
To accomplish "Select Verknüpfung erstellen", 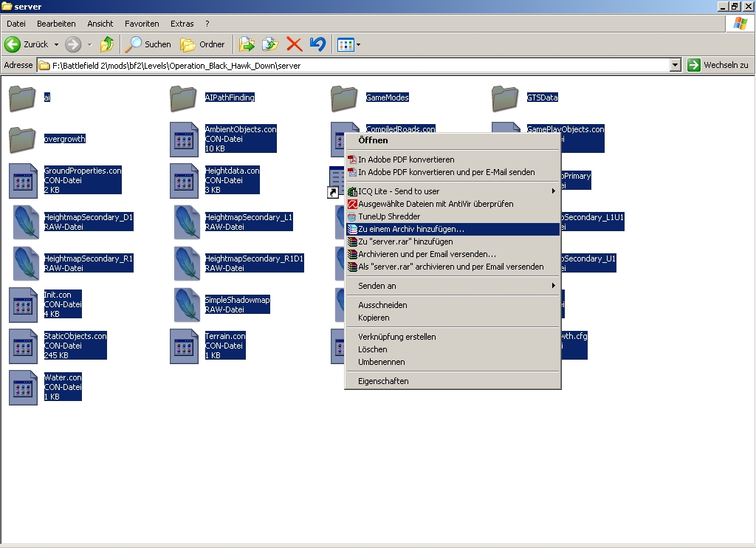I will click(x=453, y=338).
